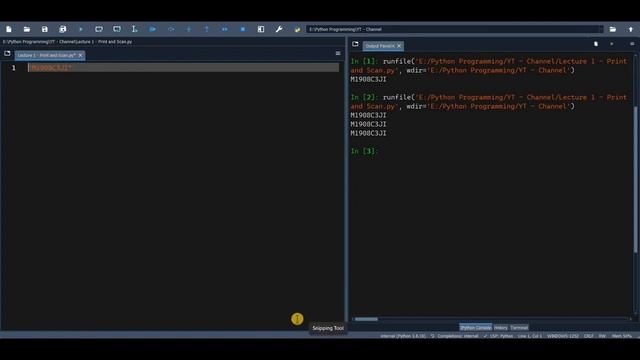
Task: Run the current file
Action: (x=81, y=29)
